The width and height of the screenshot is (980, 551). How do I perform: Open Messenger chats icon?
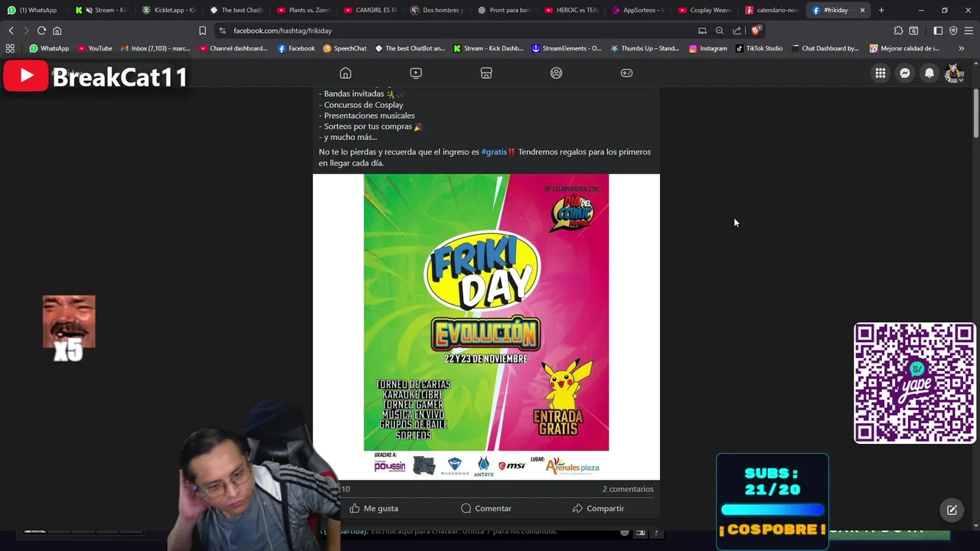pos(905,73)
